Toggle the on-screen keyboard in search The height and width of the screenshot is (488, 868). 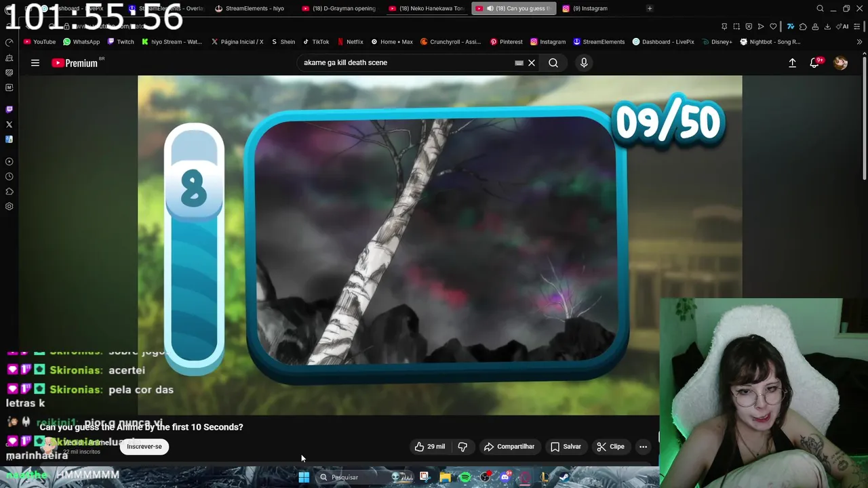tap(519, 63)
